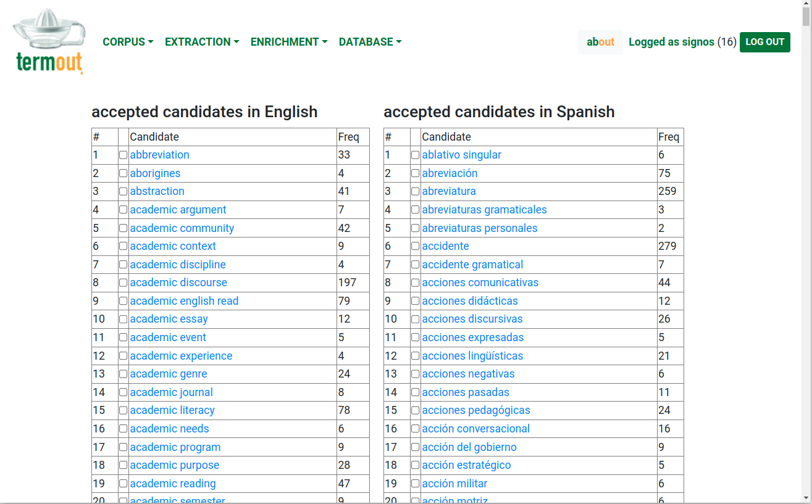This screenshot has height=504, width=812.
Task: Click the termout juicer logo
Action: point(49,42)
